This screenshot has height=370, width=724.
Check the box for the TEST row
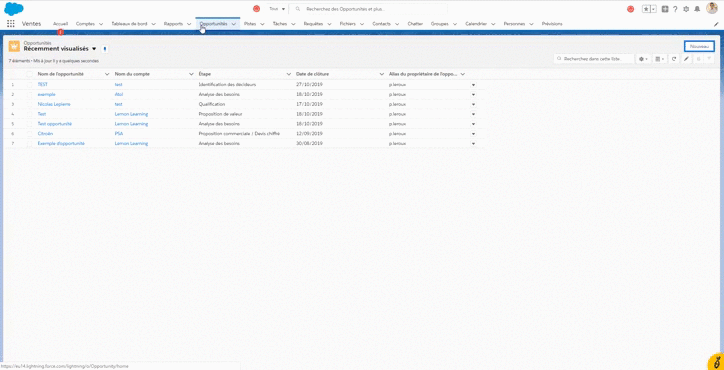(30, 85)
